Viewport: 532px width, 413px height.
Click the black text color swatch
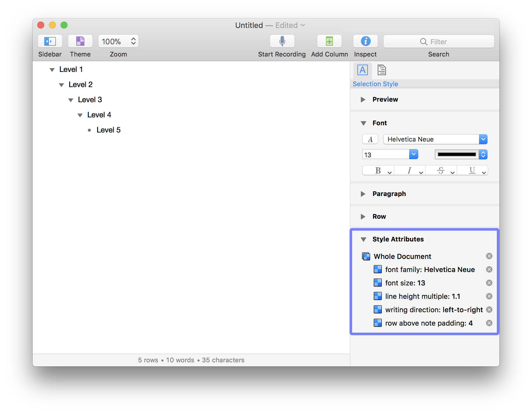(x=457, y=154)
